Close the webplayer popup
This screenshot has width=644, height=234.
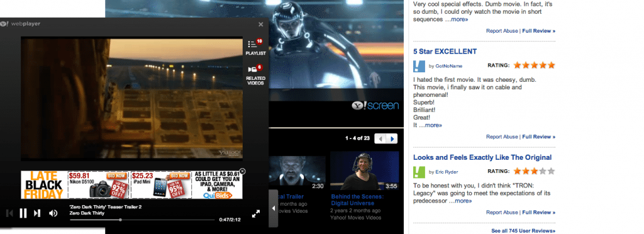coord(261,25)
